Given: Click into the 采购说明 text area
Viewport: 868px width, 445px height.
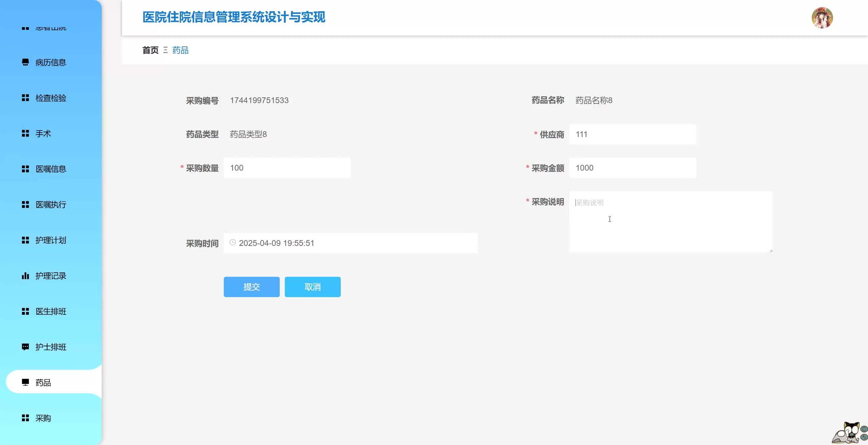Looking at the screenshot, I should (x=671, y=222).
